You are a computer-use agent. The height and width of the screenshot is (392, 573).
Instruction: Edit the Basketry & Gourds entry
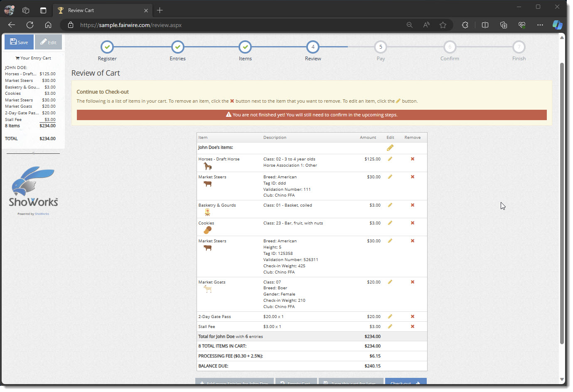pos(390,205)
